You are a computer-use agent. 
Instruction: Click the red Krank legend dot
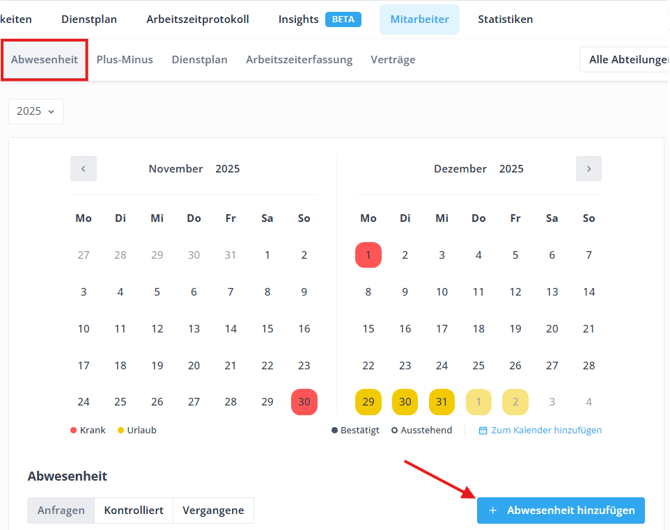tap(72, 430)
